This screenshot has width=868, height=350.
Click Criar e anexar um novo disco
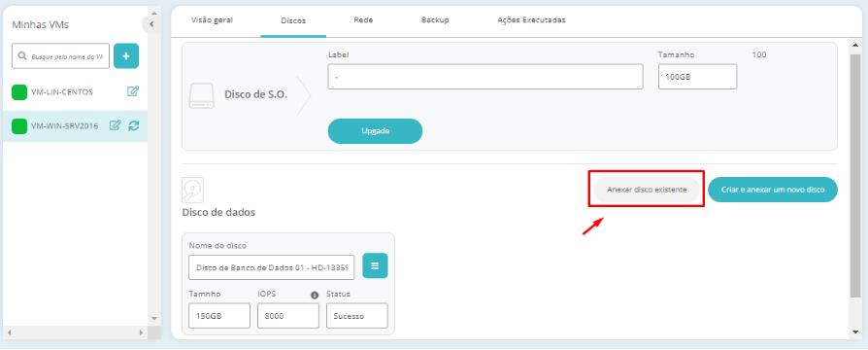click(x=773, y=190)
